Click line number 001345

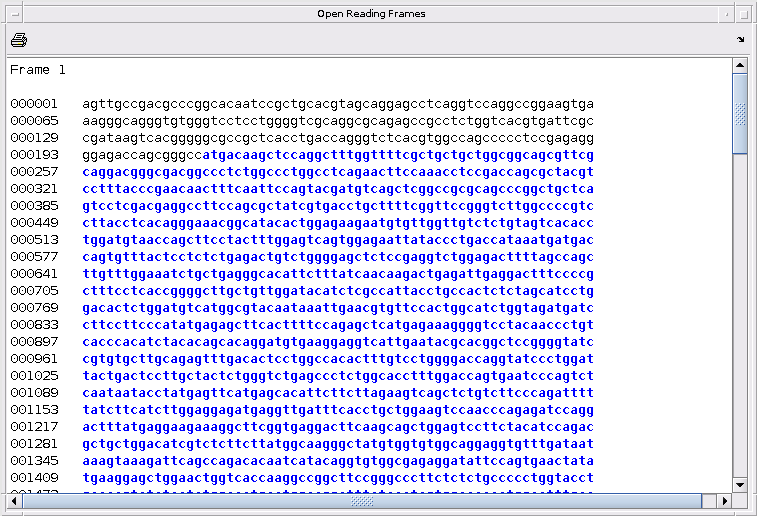34,460
